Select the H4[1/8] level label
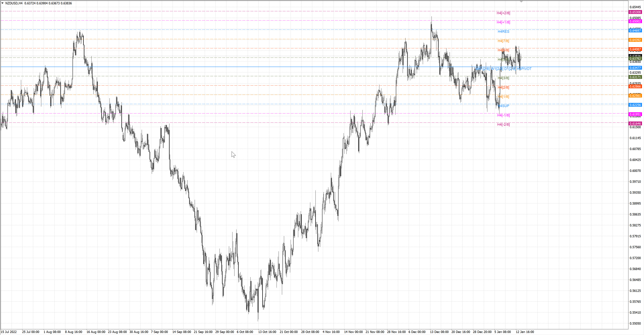This screenshot has width=644, height=335. (503, 97)
